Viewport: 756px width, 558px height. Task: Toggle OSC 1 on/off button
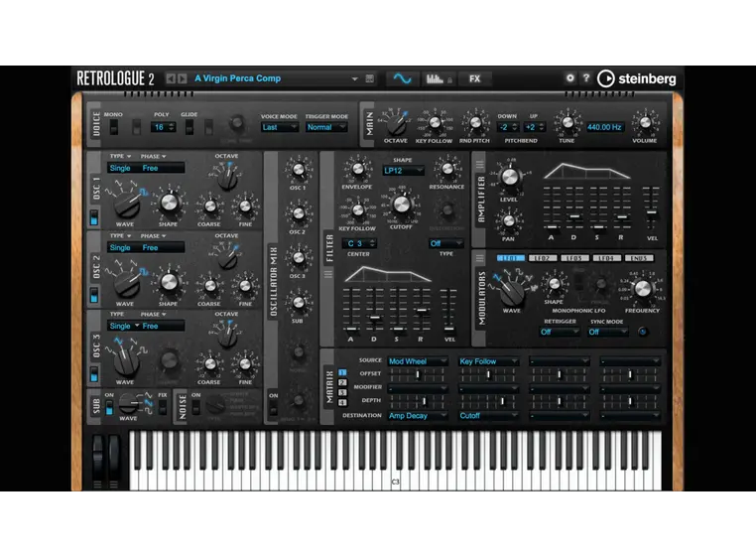94,217
